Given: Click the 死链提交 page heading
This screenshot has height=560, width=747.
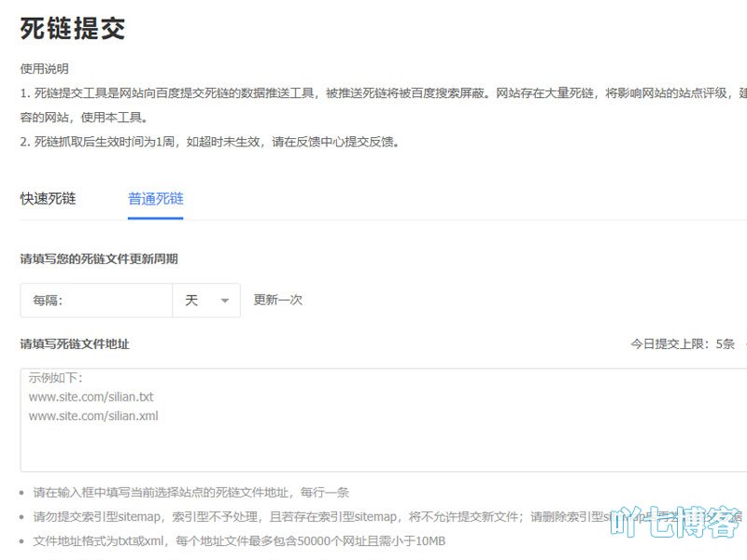Looking at the screenshot, I should point(73,28).
